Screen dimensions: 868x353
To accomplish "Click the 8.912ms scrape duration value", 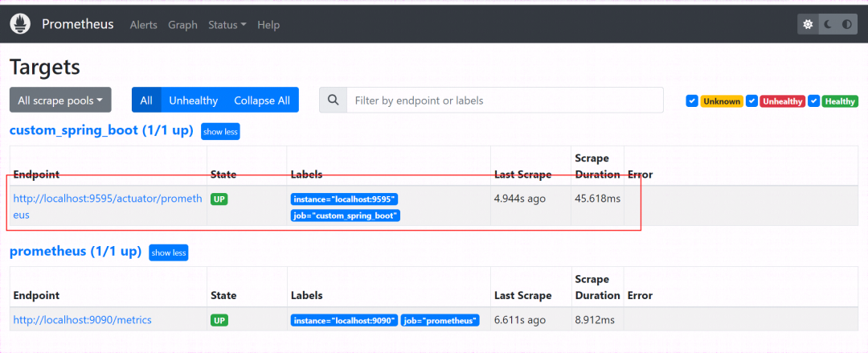I will (595, 320).
